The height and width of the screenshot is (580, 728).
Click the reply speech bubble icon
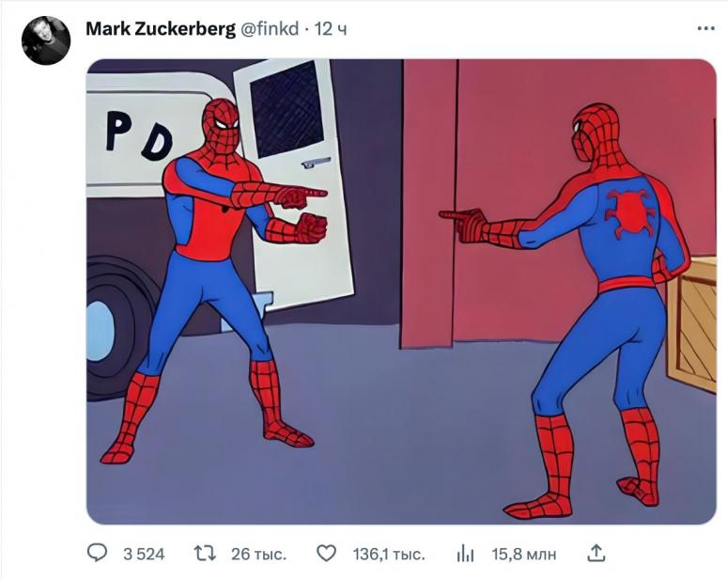click(x=99, y=554)
